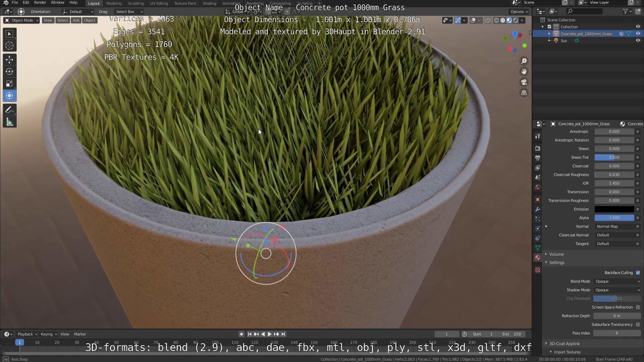This screenshot has width=644, height=362.
Task: Switch to solid viewport shading
Action: click(503, 20)
